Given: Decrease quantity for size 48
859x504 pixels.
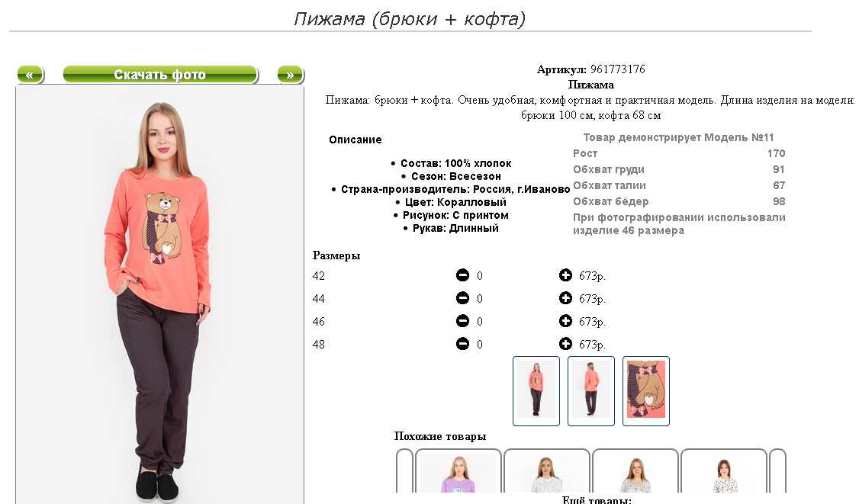Looking at the screenshot, I should (x=462, y=344).
